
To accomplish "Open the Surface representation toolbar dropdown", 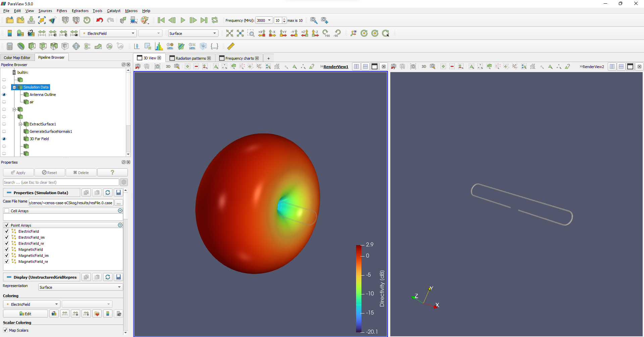I will click(193, 33).
